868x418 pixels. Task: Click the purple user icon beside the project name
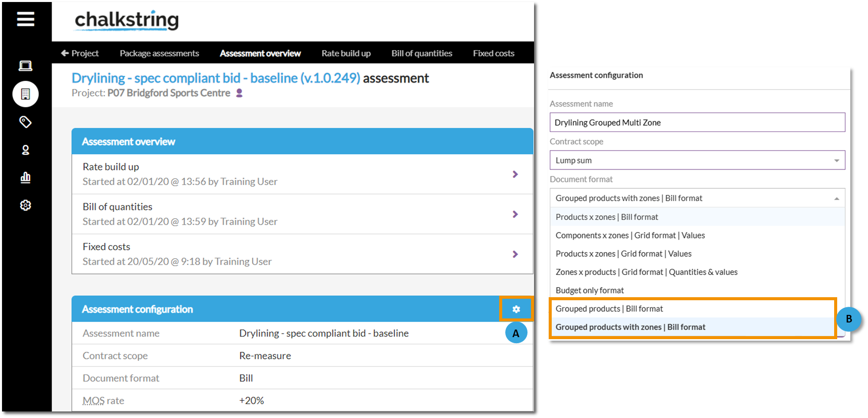click(x=239, y=93)
